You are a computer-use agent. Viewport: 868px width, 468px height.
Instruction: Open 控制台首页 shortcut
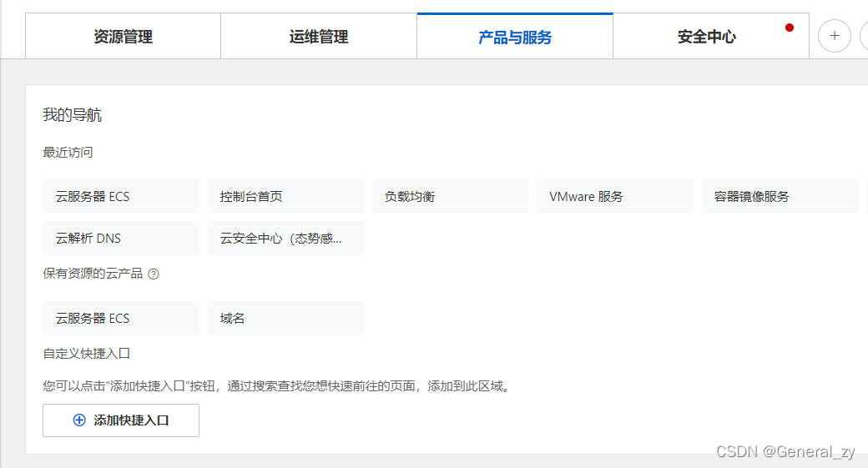click(x=285, y=196)
